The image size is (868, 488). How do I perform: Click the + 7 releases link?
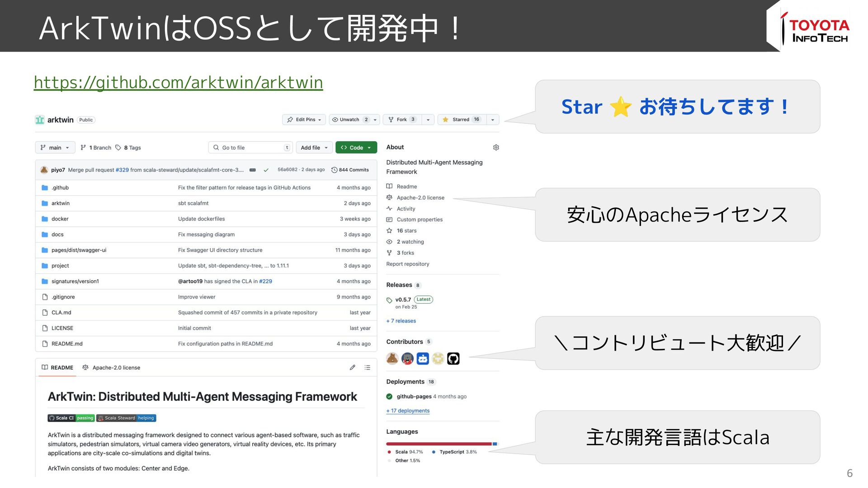401,321
